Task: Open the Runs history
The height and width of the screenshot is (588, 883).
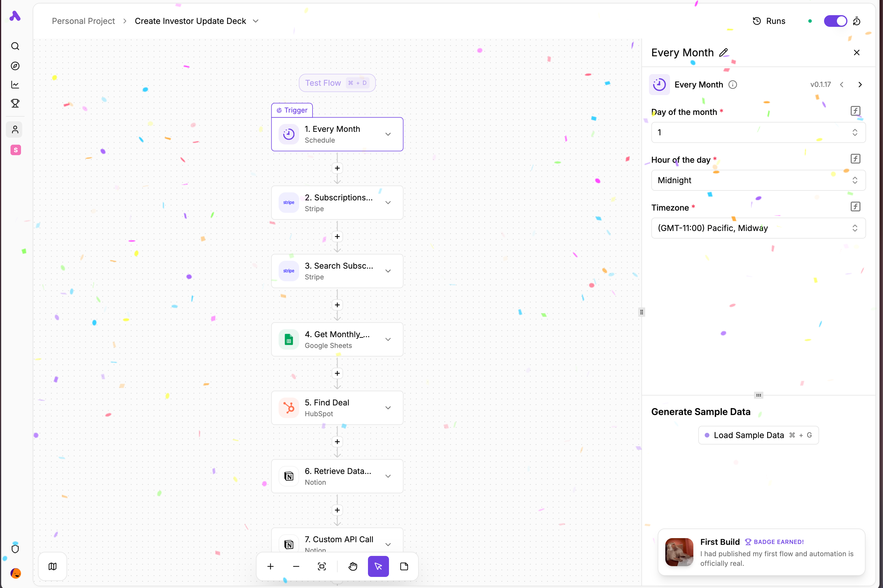Action: (x=769, y=21)
